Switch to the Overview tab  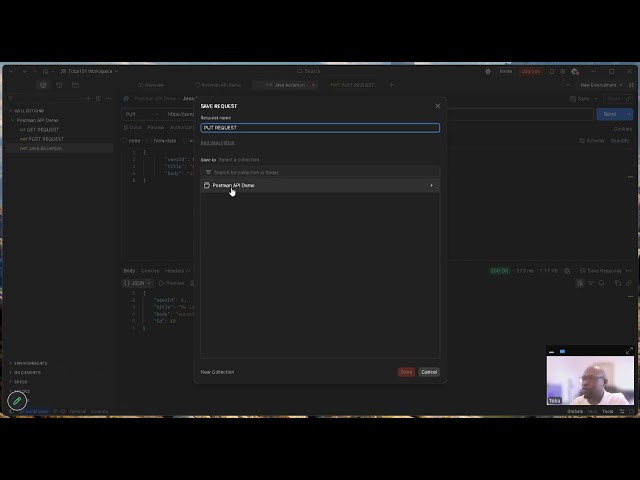point(151,85)
